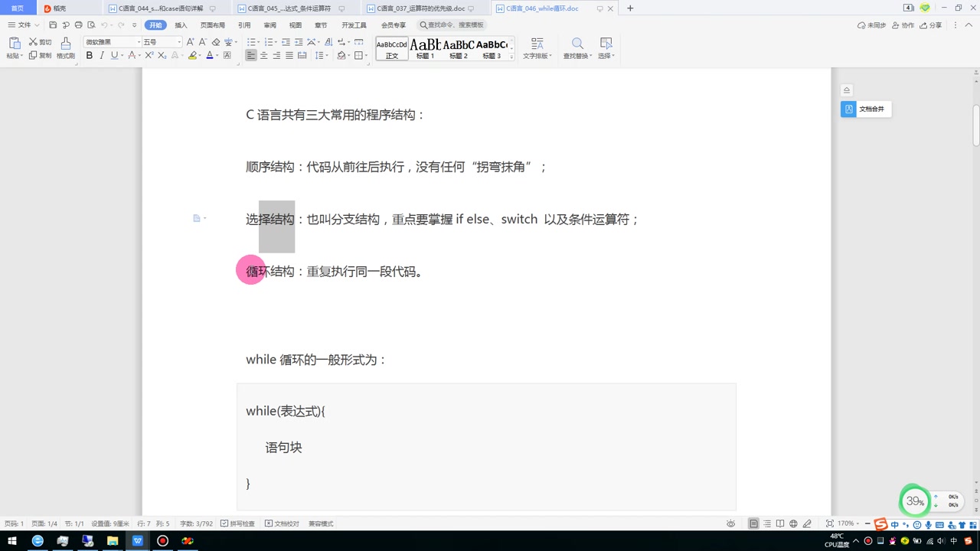The height and width of the screenshot is (551, 980).
Task: Click 文档校对 proofreading in status bar
Action: [x=282, y=523]
